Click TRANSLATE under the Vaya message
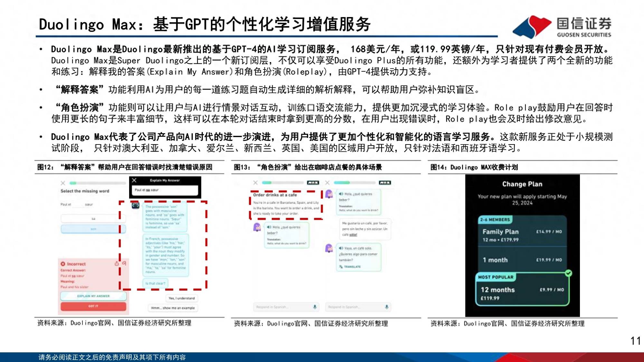 (350, 267)
